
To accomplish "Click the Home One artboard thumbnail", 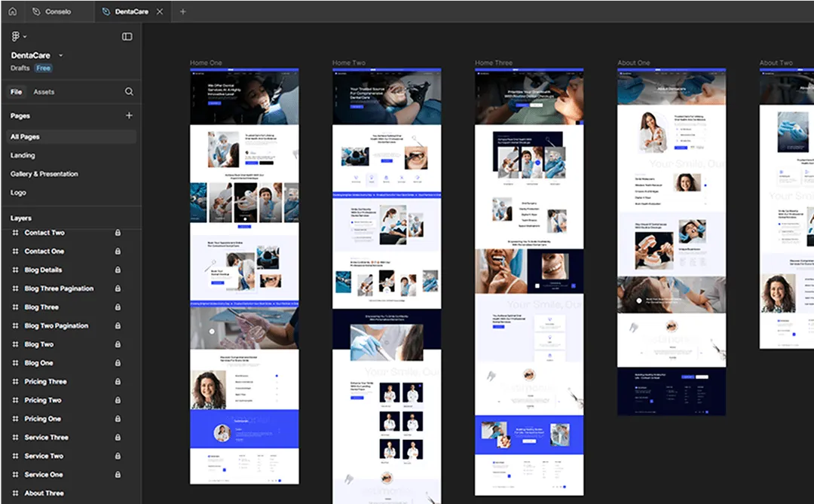I will 244,276.
